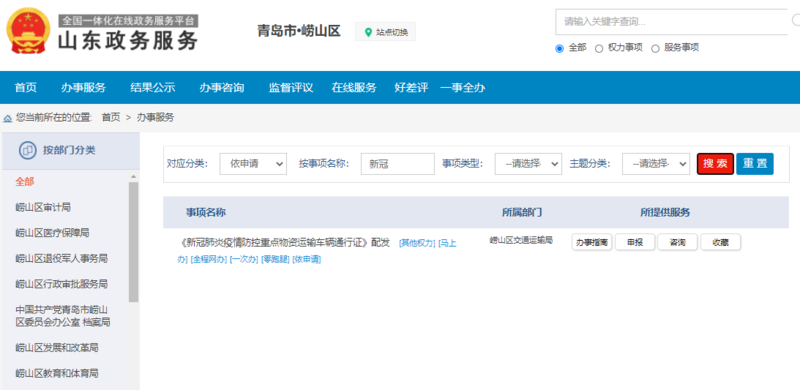Click the [依申请] tag
Viewport: 800px width, 390px height.
click(307, 259)
